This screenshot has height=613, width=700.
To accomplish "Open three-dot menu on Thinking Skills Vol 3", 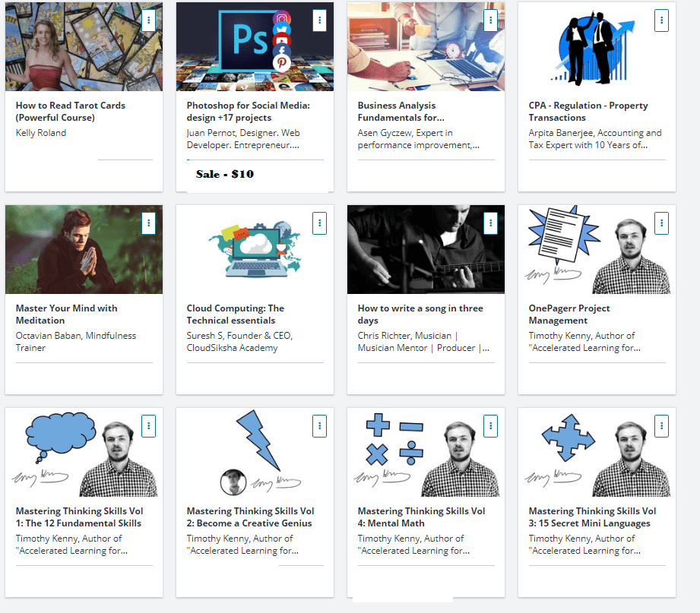I will 662,426.
